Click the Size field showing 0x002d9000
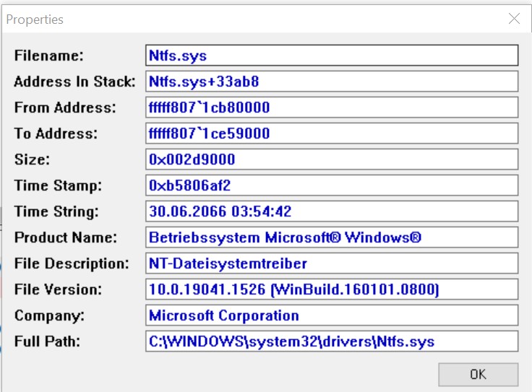532x392 pixels. [x=332, y=160]
